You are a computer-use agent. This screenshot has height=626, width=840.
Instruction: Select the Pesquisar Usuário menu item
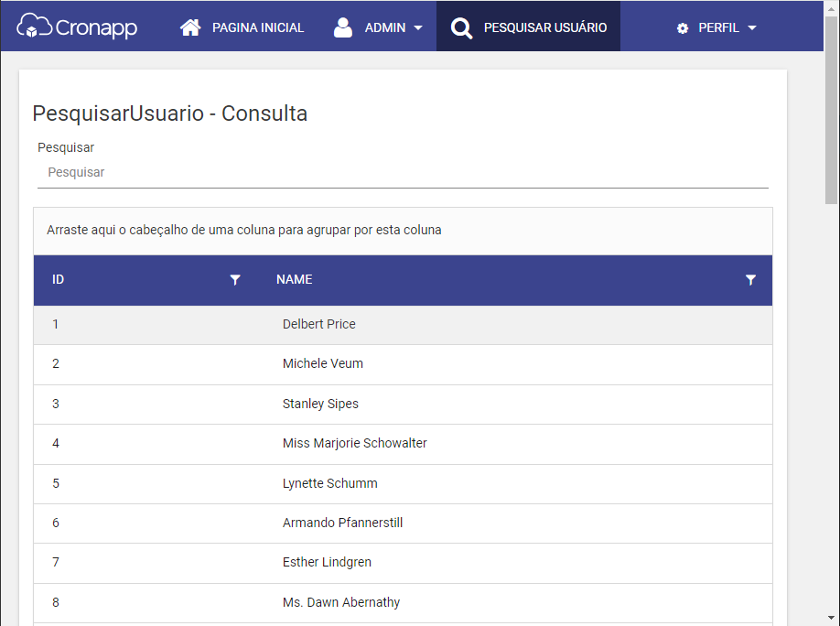click(x=529, y=27)
